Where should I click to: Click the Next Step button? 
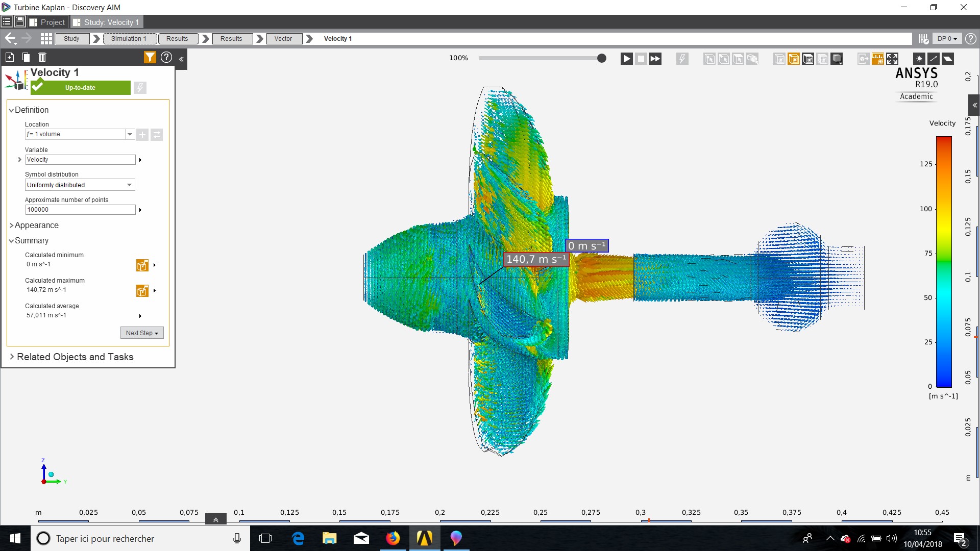pyautogui.click(x=142, y=333)
